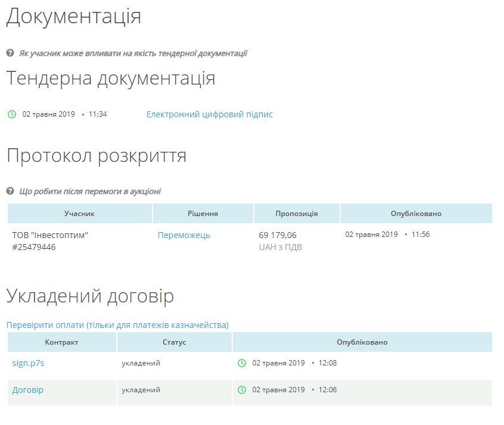The width and height of the screenshot is (504, 425).
Task: Download the sign.p7s contract file
Action: tap(28, 363)
